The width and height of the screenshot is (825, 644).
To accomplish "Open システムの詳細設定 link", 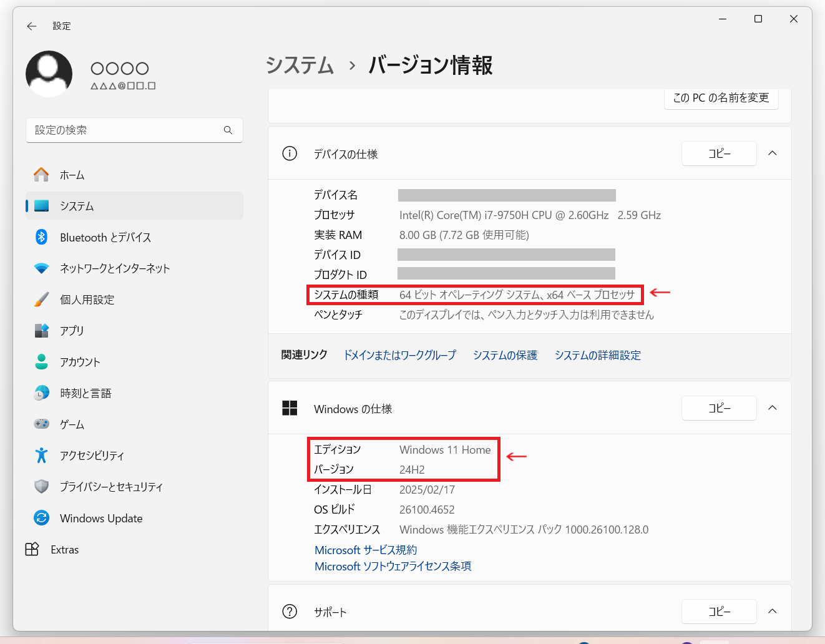I will click(x=598, y=355).
